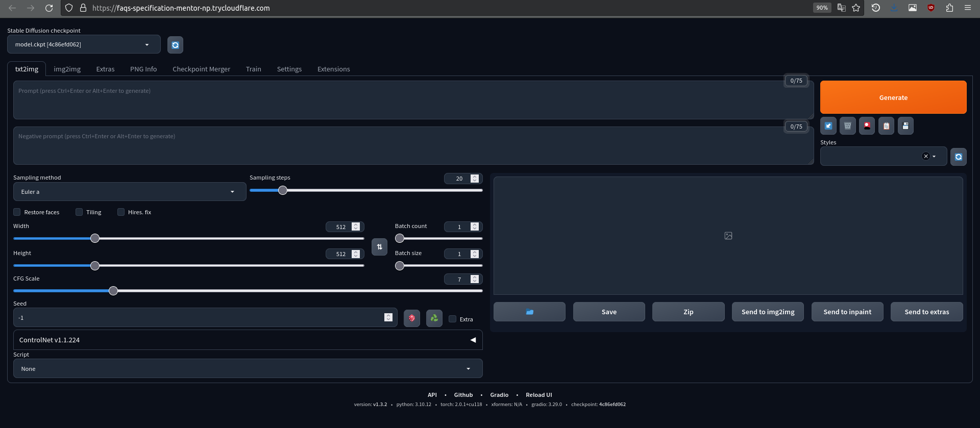Enable the Hires. fix checkbox
The image size is (980, 428).
pyautogui.click(x=121, y=212)
